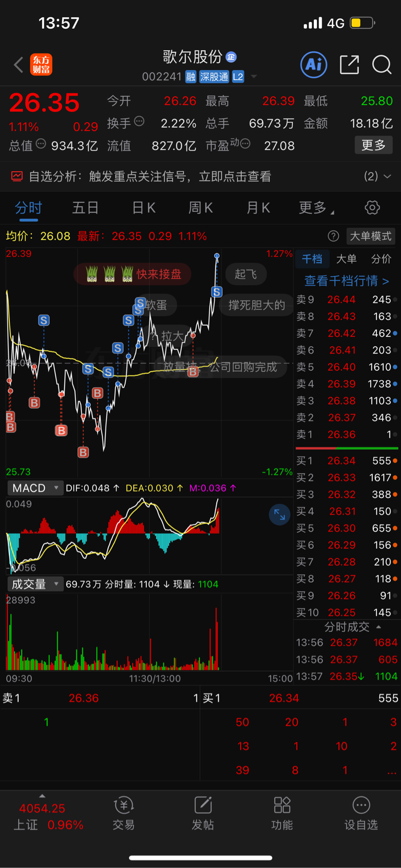Toggle 大单模式 large-order mode
This screenshot has width=401, height=868.
click(371, 236)
